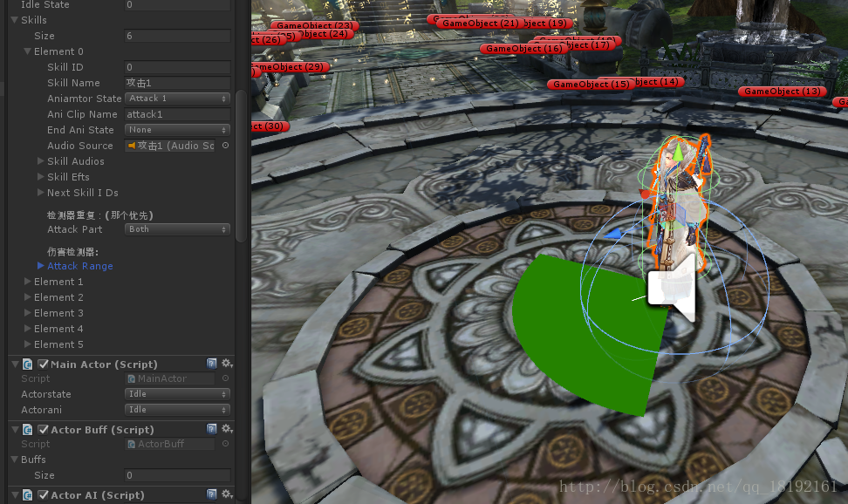The image size is (848, 504).
Task: Click the Actor Buff script icon
Action: coord(28,429)
